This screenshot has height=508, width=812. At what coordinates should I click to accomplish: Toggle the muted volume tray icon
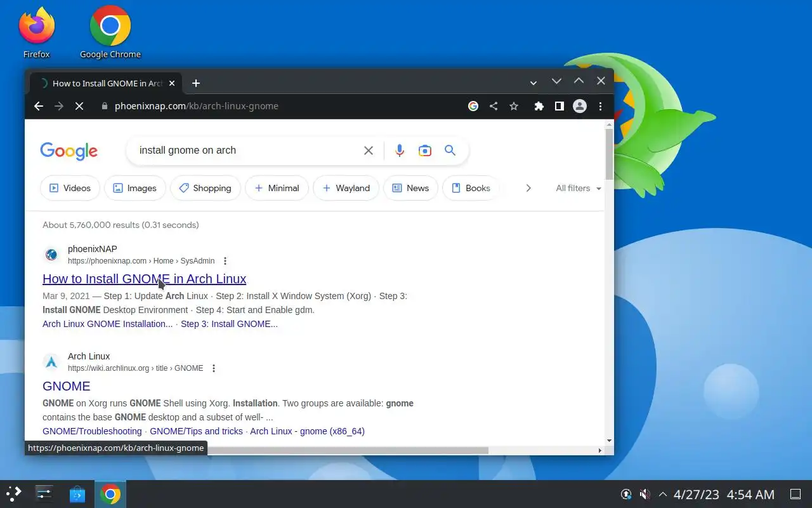coord(645,494)
